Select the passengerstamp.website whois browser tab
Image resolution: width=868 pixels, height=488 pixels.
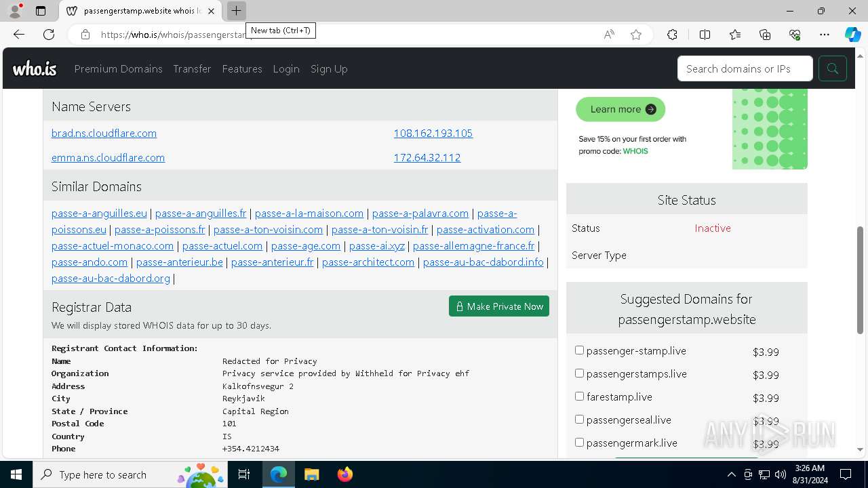(x=141, y=11)
